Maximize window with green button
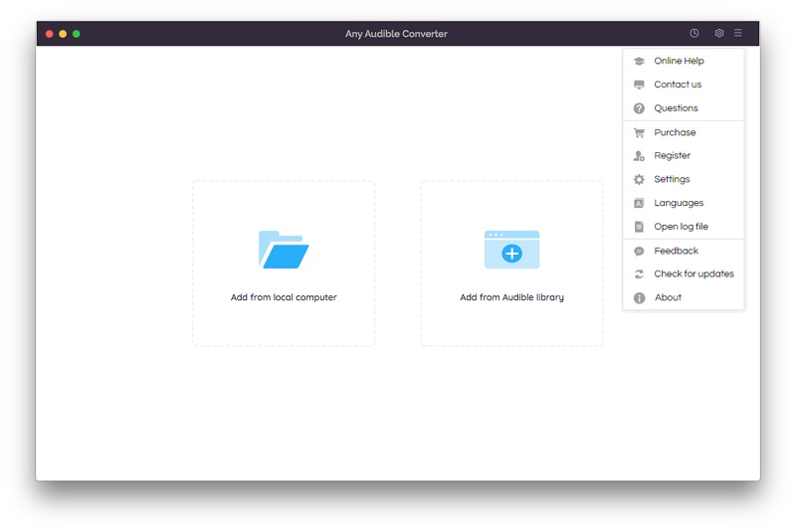This screenshot has height=532, width=796. pyautogui.click(x=77, y=34)
